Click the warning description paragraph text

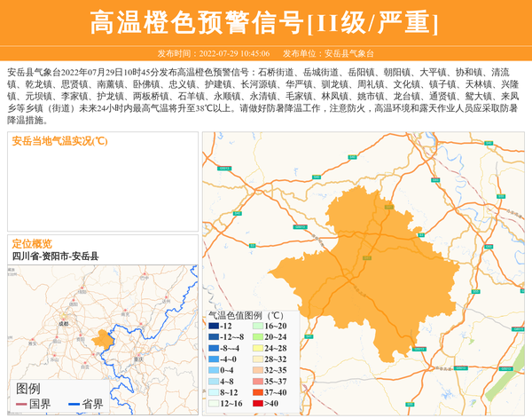(265, 95)
